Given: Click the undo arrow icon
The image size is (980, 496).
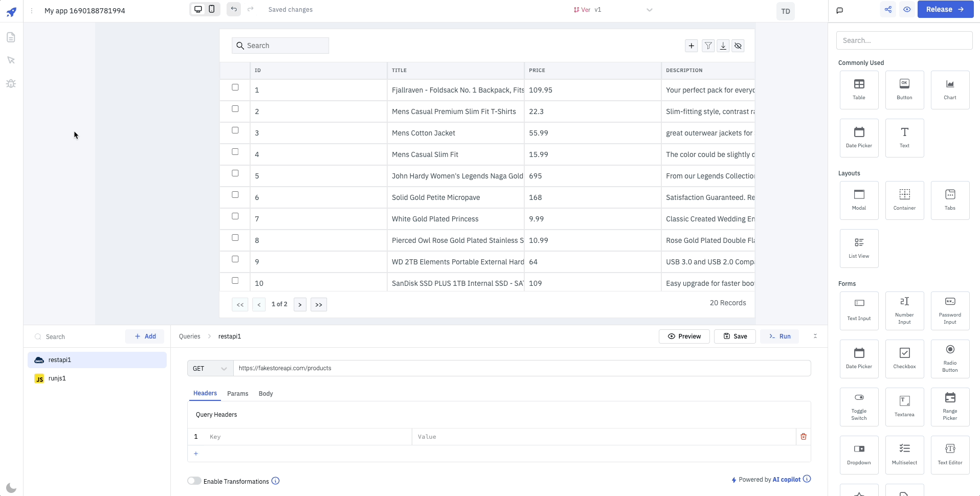Looking at the screenshot, I should [234, 9].
